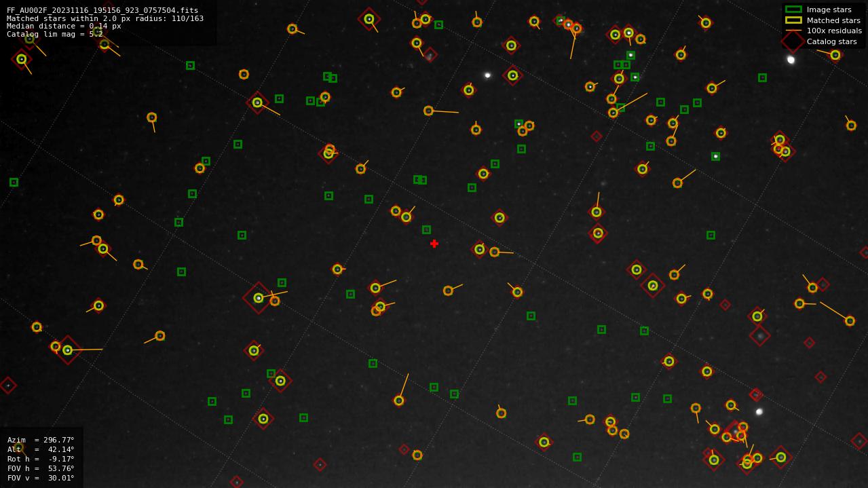
Task: Click the 'Catalog lim mag = 5.2' text
Action: (x=55, y=34)
